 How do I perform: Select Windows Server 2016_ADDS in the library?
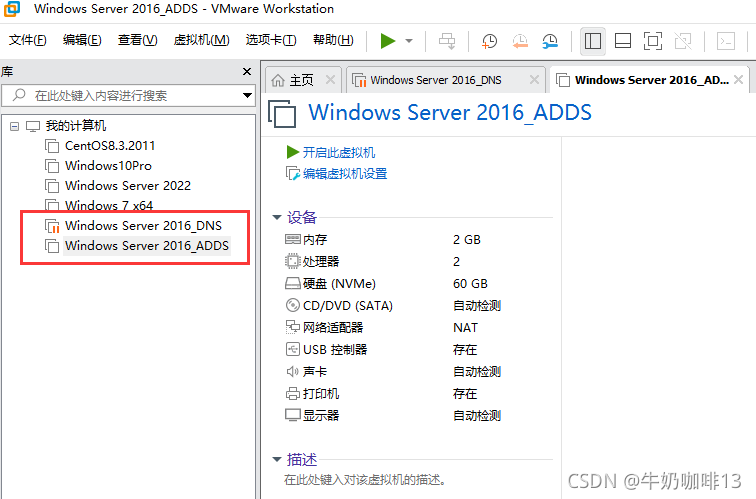coord(147,246)
